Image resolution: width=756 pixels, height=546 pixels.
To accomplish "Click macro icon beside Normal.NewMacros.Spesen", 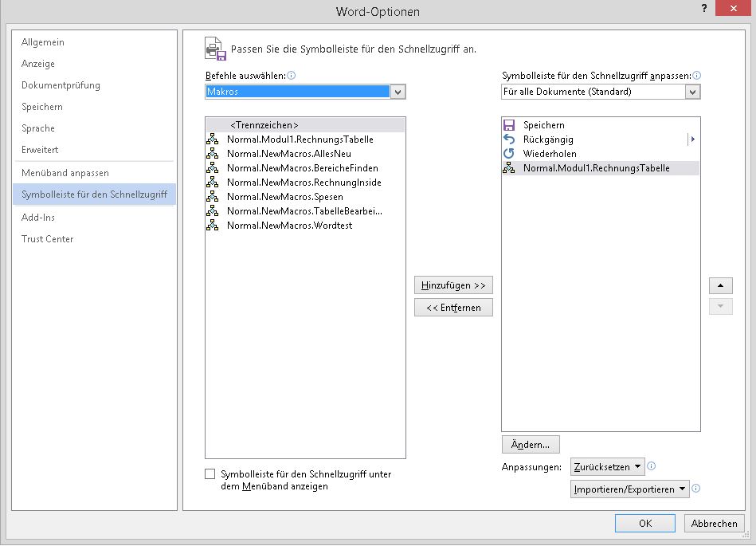I will (212, 197).
